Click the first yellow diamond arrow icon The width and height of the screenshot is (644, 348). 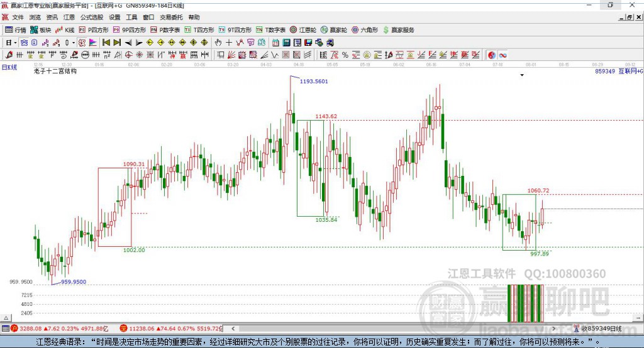[150, 43]
